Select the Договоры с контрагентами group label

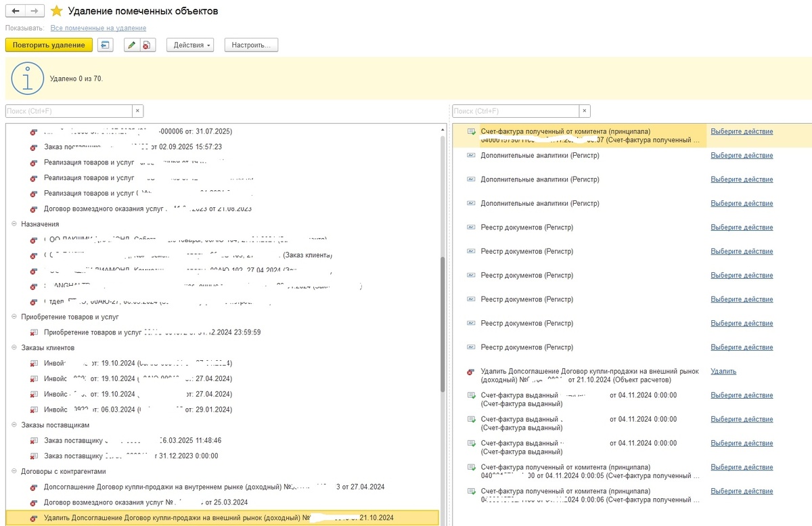click(x=64, y=471)
